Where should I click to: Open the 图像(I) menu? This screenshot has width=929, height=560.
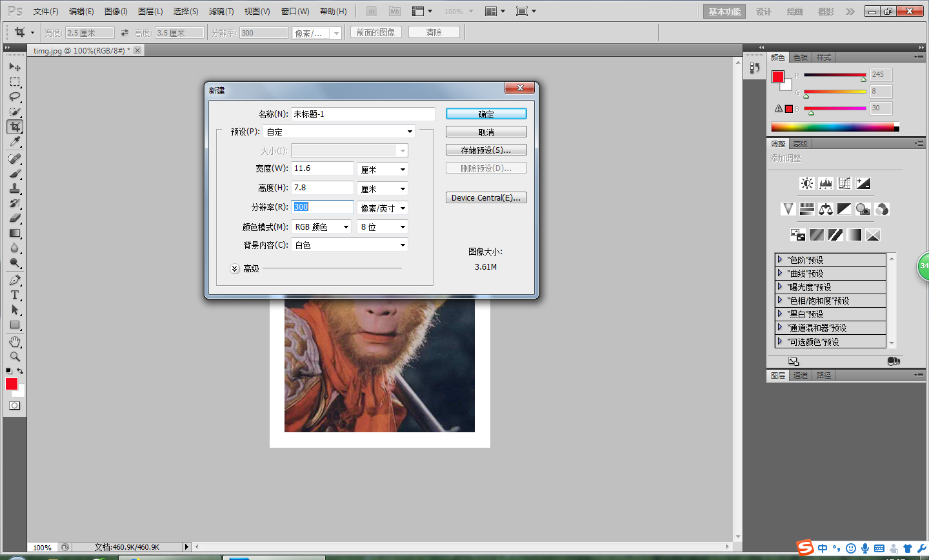pos(116,12)
